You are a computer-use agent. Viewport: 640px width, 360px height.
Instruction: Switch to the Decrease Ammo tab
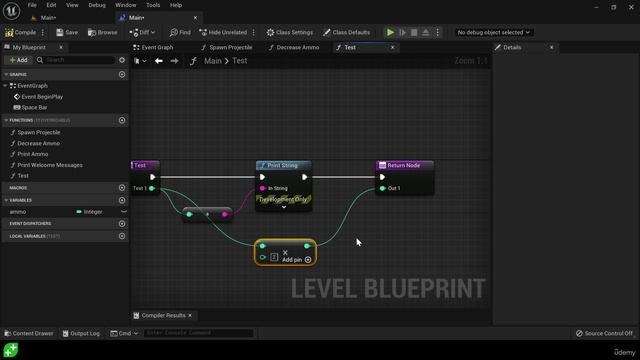click(x=294, y=47)
